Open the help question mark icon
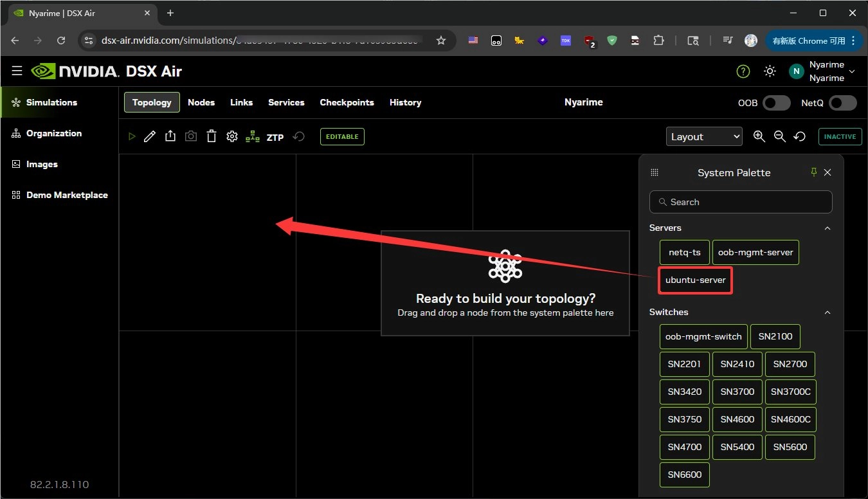 coord(743,71)
